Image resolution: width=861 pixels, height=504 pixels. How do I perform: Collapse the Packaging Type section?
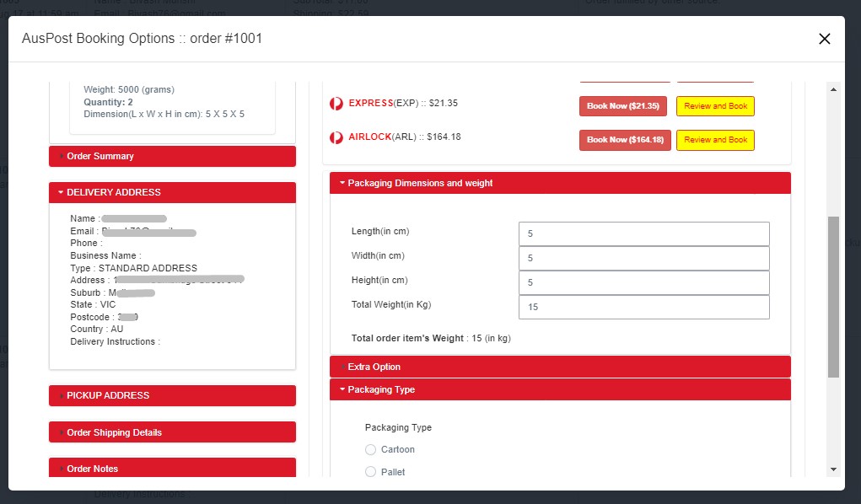click(560, 389)
